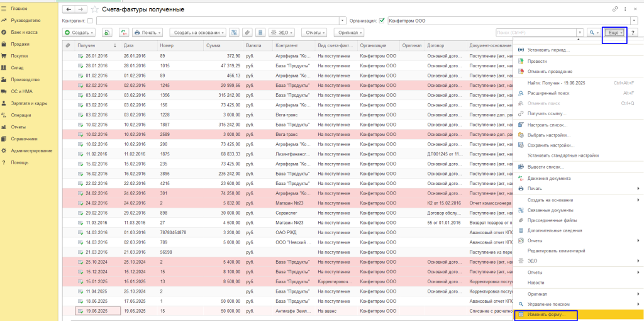
Task: Click the Создать button
Action: (79, 33)
